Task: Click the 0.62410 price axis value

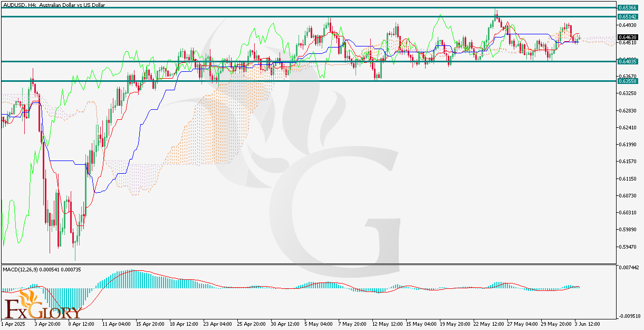Action: pyautogui.click(x=628, y=127)
